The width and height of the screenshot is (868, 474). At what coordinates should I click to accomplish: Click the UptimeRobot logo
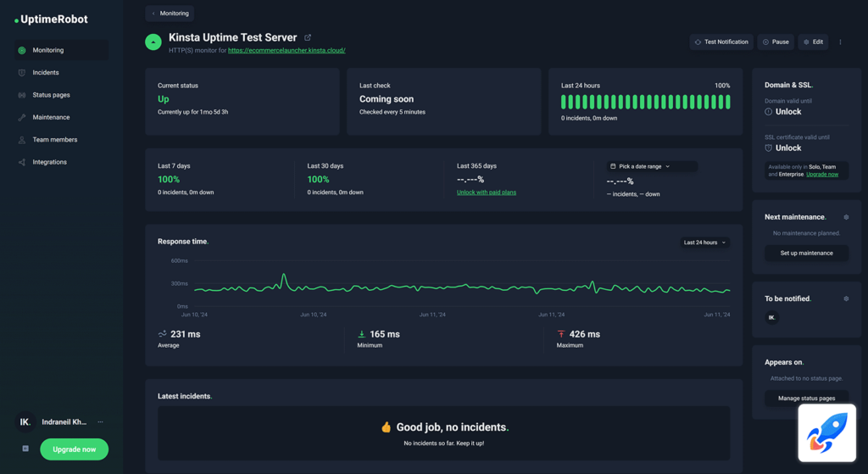pyautogui.click(x=51, y=20)
